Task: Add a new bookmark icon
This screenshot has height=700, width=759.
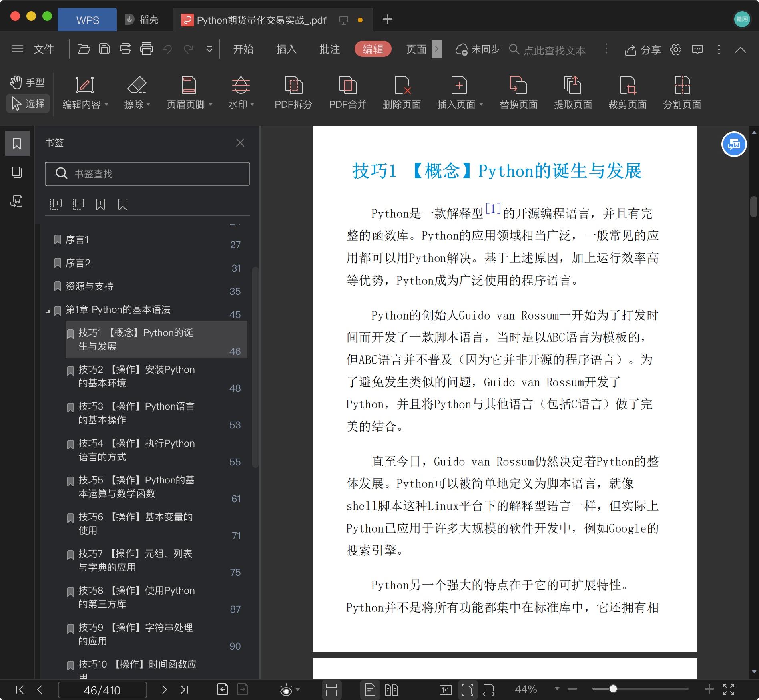Action: pyautogui.click(x=100, y=204)
